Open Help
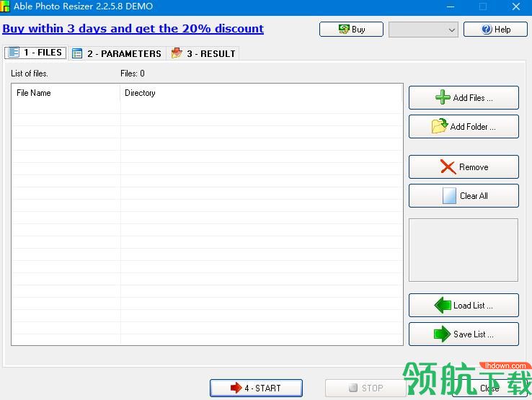 [495, 29]
